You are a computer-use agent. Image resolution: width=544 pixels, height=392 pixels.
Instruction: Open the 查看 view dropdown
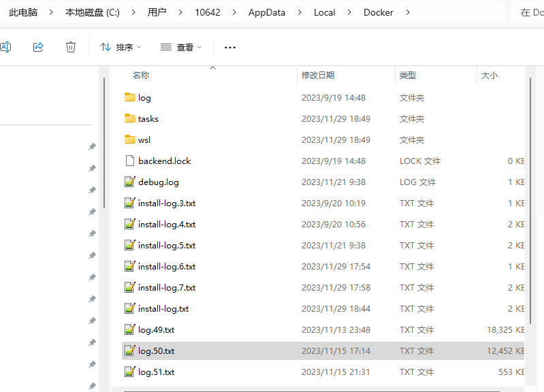click(181, 47)
